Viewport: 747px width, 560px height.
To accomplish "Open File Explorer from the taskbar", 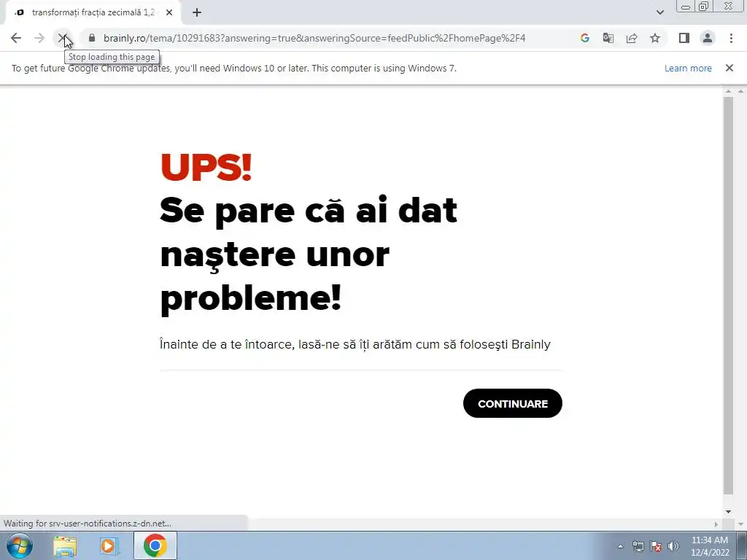I will click(x=65, y=545).
